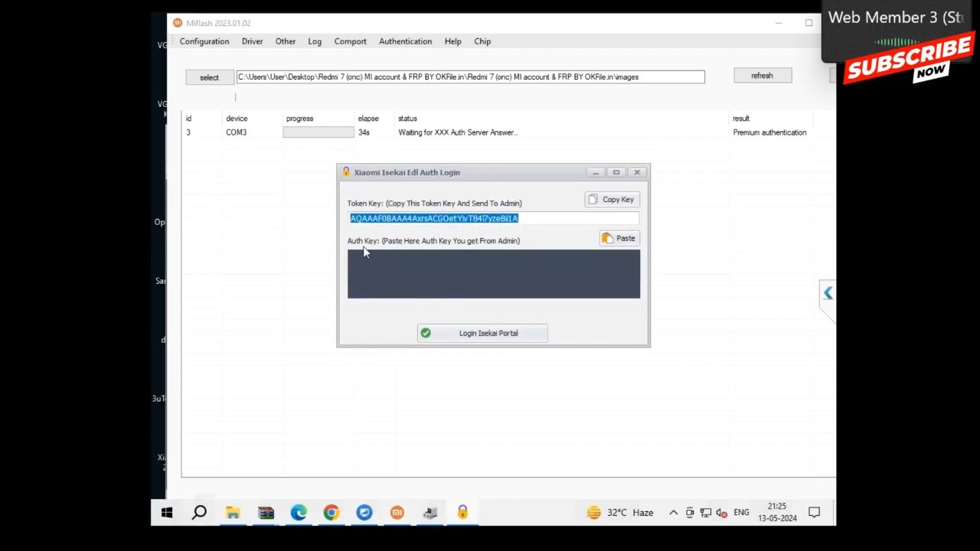Open the Chip menu
980x551 pixels.
482,41
